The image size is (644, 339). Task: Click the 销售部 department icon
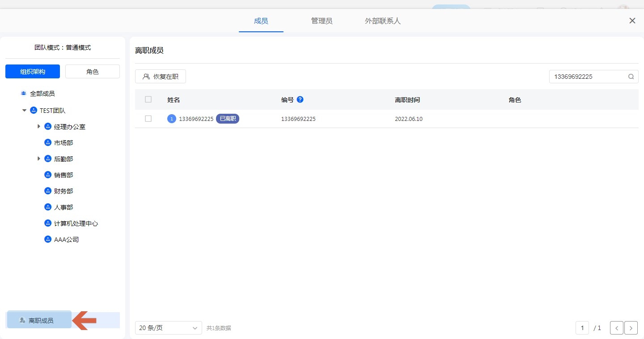point(48,175)
